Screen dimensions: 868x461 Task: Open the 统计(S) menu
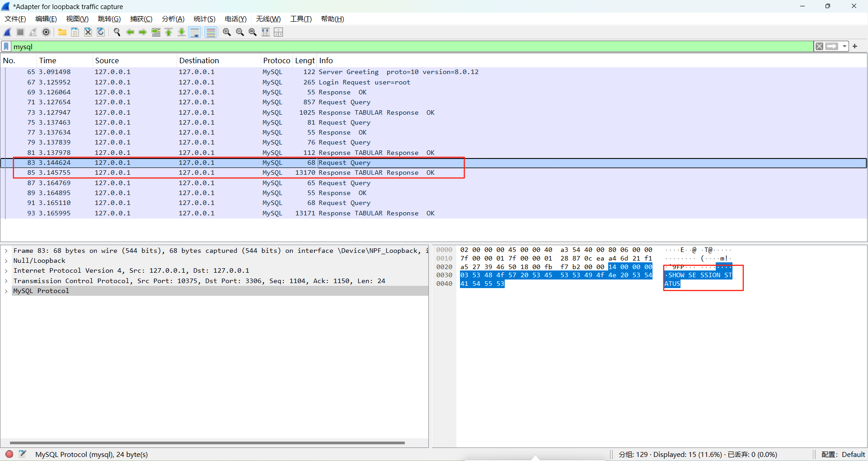point(204,19)
